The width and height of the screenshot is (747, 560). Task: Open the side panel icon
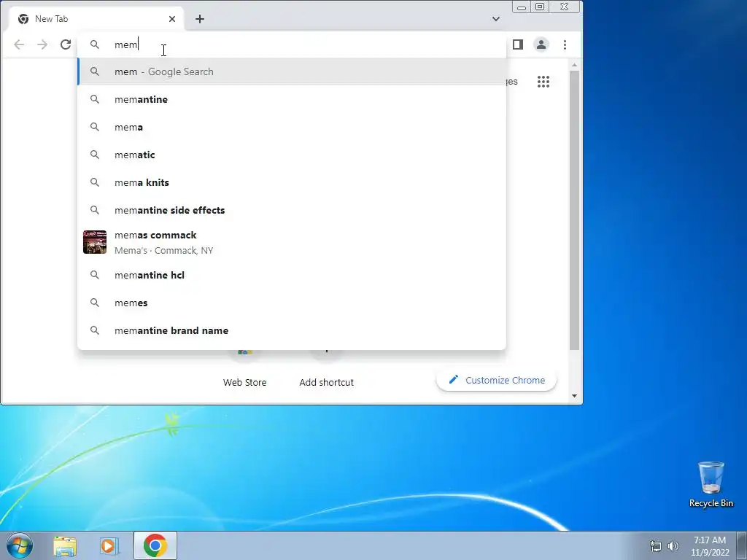pos(518,44)
